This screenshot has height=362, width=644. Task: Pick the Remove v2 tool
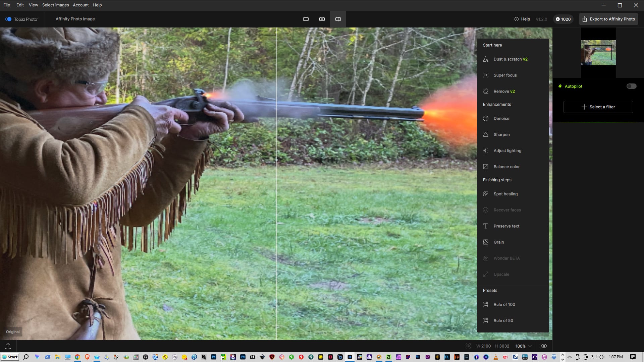pyautogui.click(x=504, y=92)
